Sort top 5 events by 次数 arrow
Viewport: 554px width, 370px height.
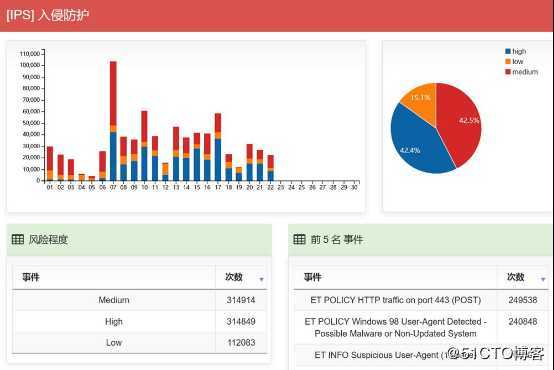pos(543,279)
